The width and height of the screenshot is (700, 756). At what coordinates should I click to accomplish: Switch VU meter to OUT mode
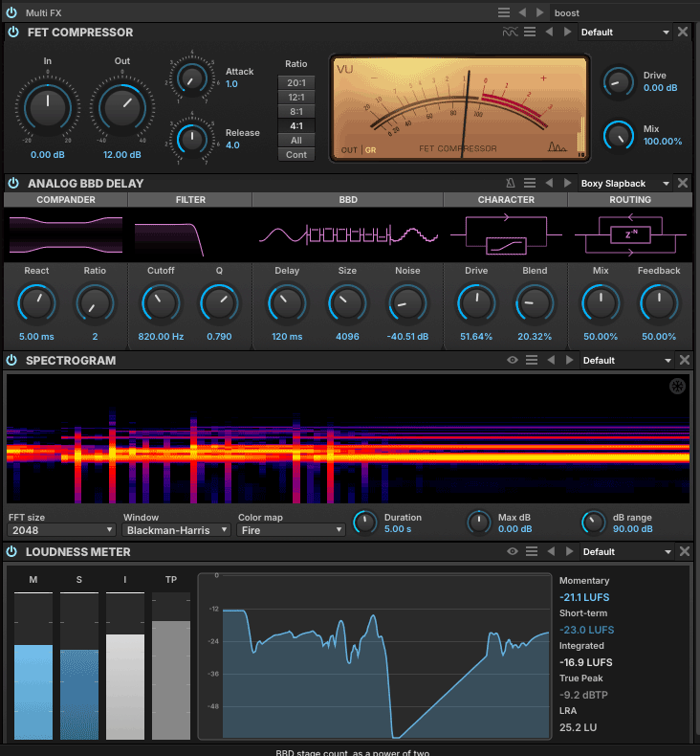pos(349,150)
